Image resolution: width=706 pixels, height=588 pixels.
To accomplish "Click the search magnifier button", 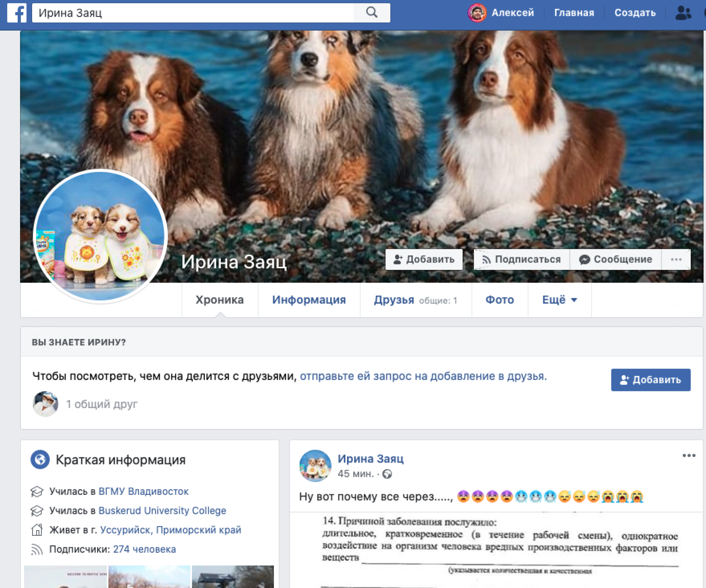I will click(372, 13).
